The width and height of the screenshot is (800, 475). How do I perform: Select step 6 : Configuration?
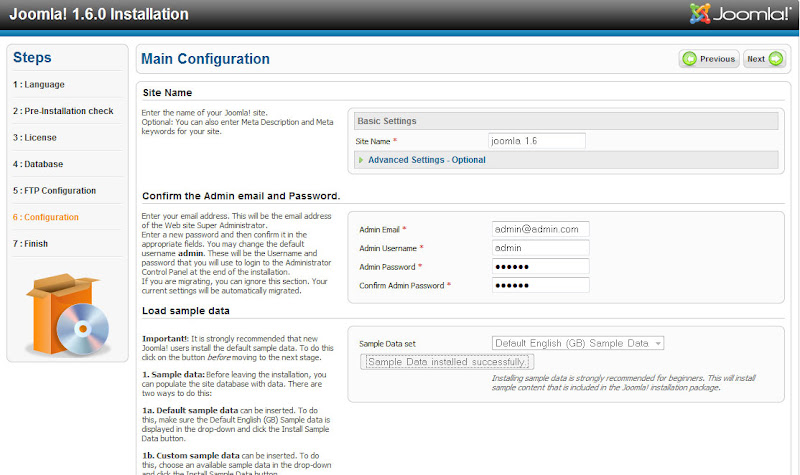click(45, 217)
